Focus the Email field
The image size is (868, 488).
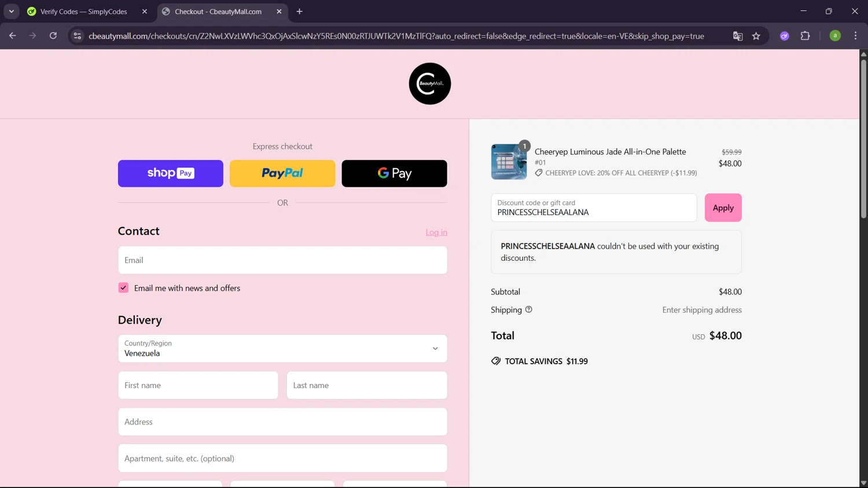(x=282, y=260)
